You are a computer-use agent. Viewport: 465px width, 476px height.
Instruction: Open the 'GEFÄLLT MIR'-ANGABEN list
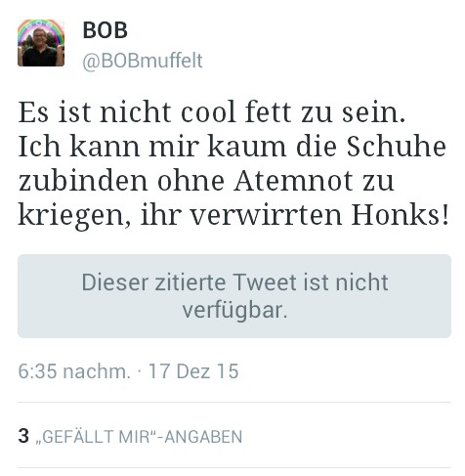(139, 437)
